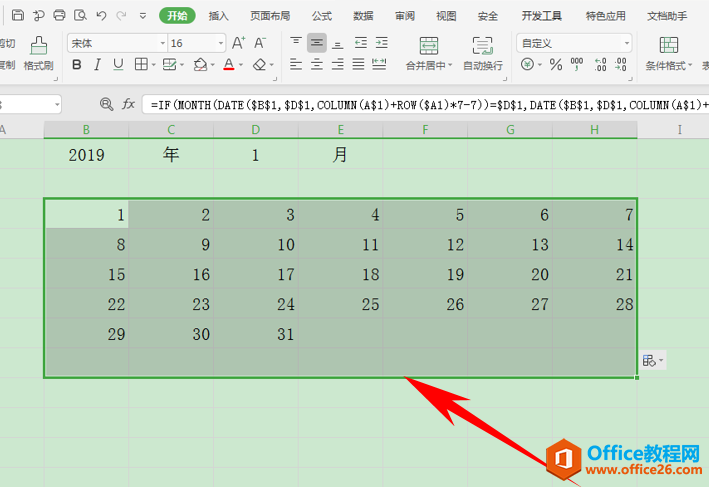Increase decimal places
This screenshot has height=487, width=709.
pos(600,65)
